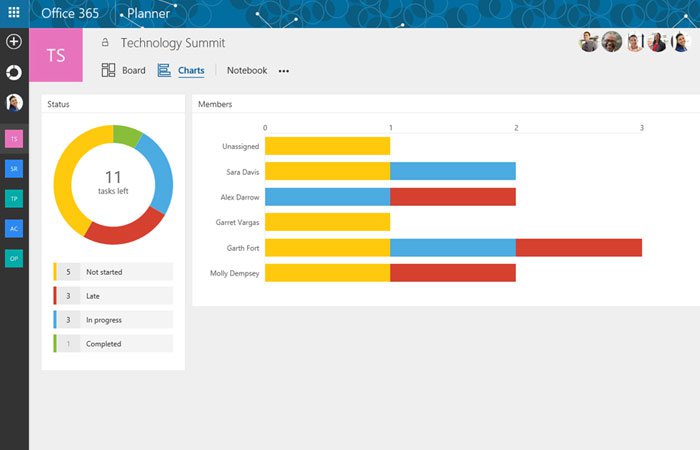Click the Unassigned yellow bar
Image resolution: width=700 pixels, height=450 pixels.
pos(327,146)
